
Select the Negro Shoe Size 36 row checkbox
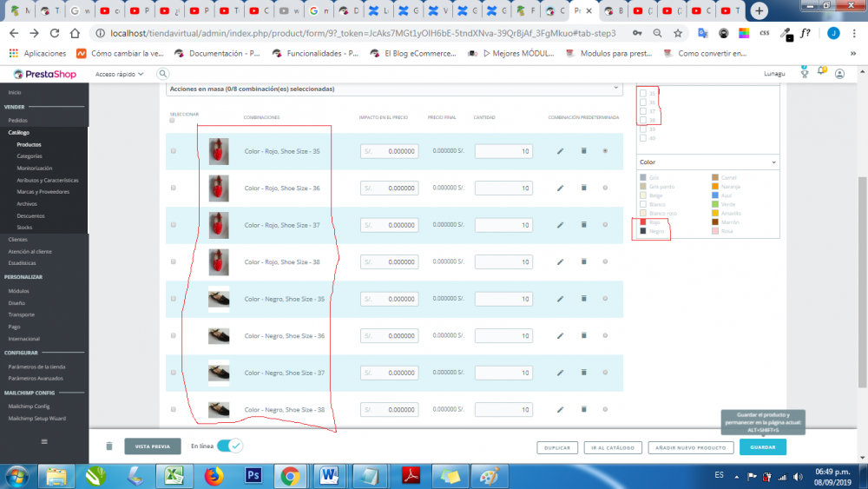[174, 335]
